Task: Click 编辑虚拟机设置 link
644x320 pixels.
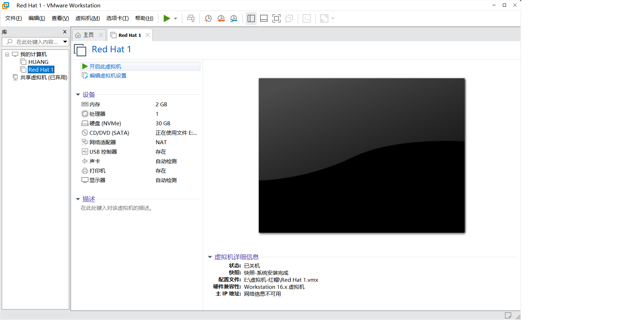Action: tap(108, 76)
